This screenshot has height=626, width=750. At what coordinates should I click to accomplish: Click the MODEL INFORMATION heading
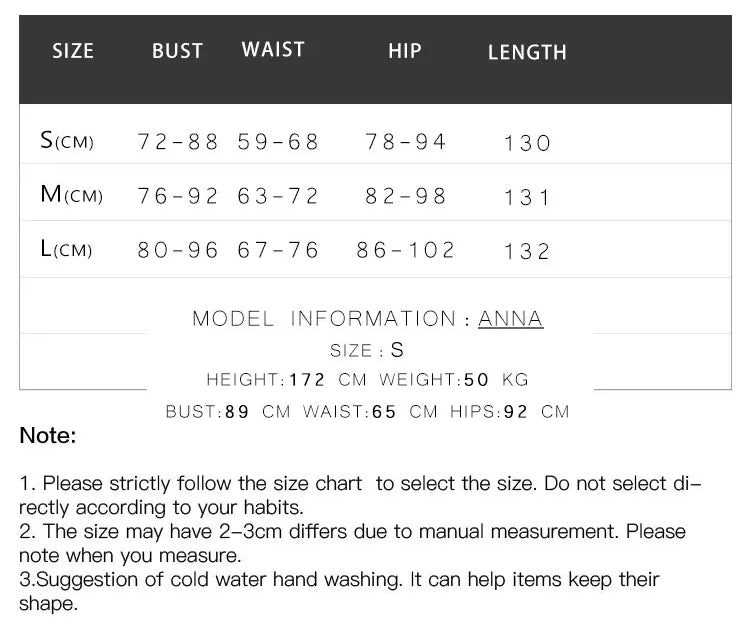tap(324, 318)
